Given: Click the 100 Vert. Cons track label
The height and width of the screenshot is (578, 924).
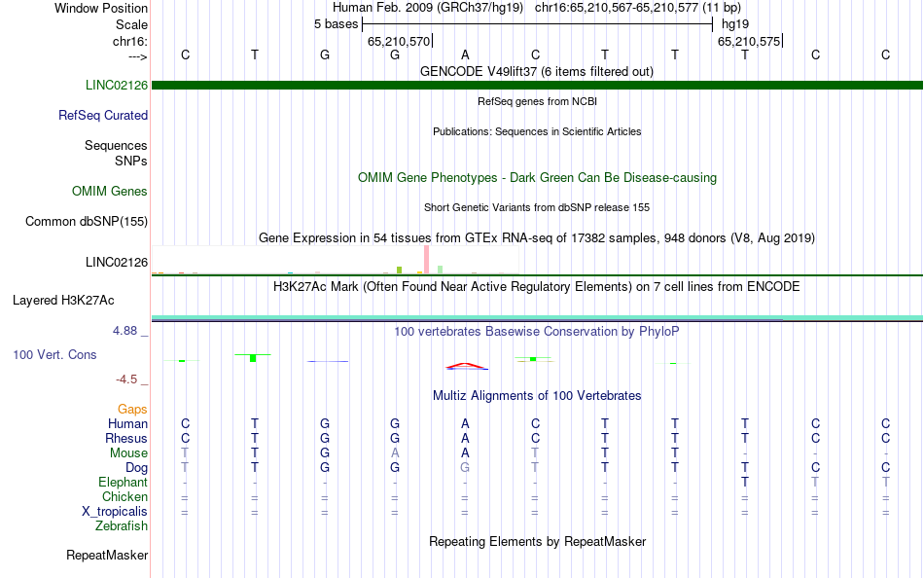Looking at the screenshot, I should pyautogui.click(x=54, y=354).
